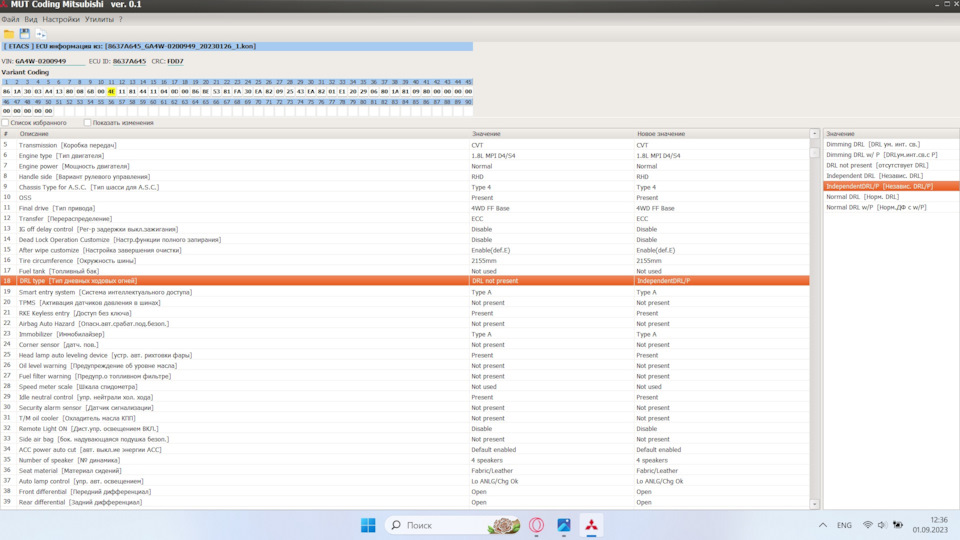Viewport: 960px width, 540px height.
Task: Click the Описание column header
Action: [242, 133]
